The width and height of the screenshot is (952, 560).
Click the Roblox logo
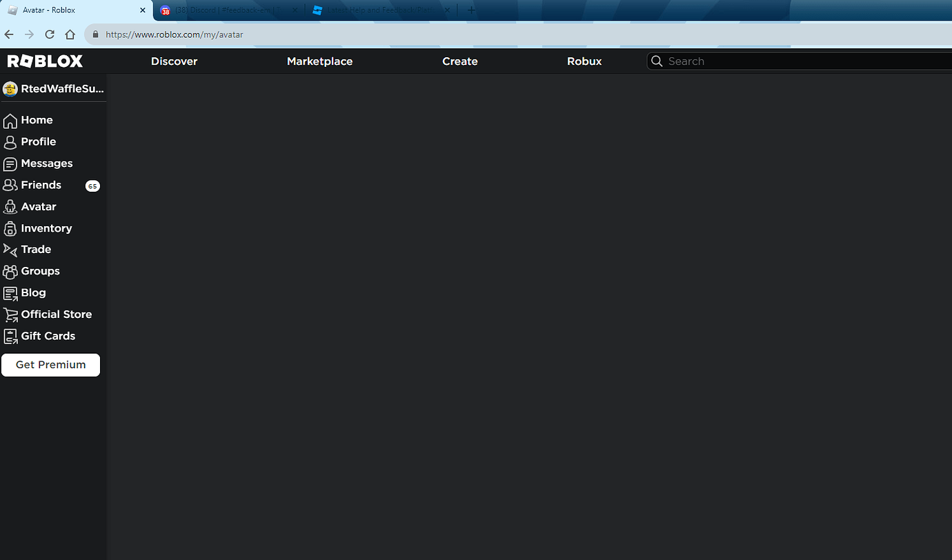(x=43, y=61)
